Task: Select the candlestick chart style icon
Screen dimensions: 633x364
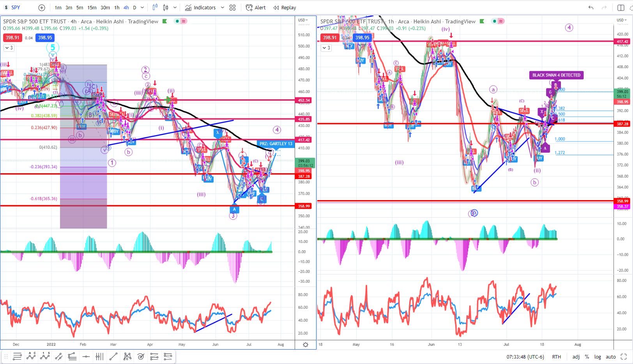Action: pyautogui.click(x=166, y=7)
